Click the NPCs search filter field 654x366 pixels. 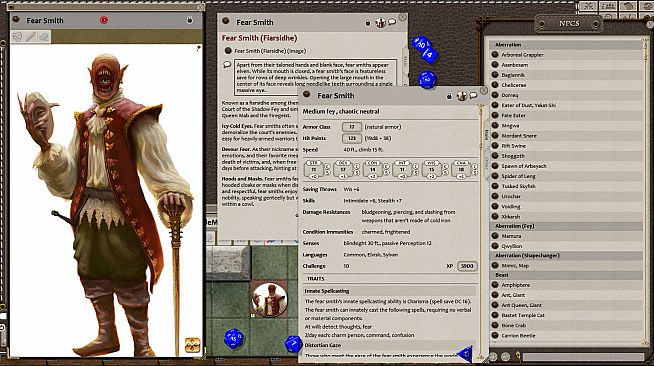[x=583, y=357]
